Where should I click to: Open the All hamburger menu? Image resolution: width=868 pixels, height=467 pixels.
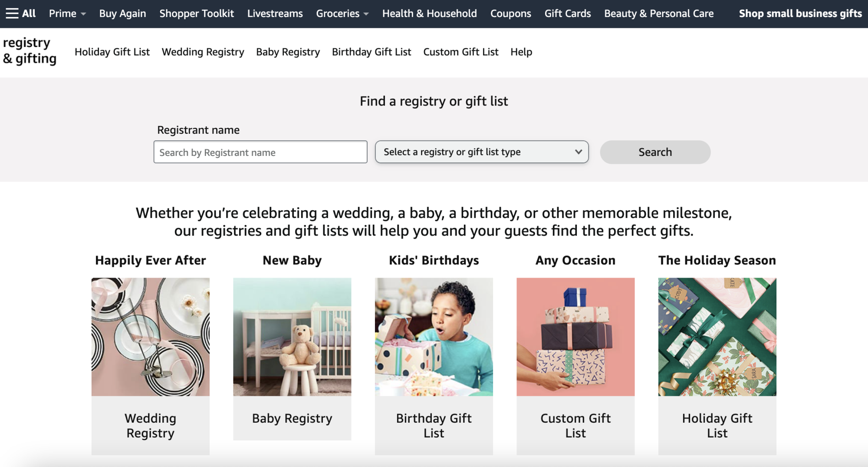pyautogui.click(x=20, y=13)
